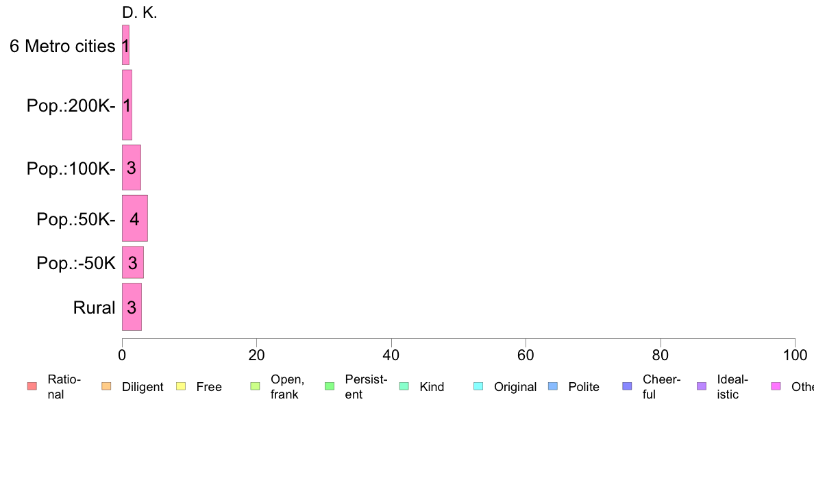Viewport: 814px width, 504px height.
Task: Click the Idealistic legend purple swatch
Action: 702,386
